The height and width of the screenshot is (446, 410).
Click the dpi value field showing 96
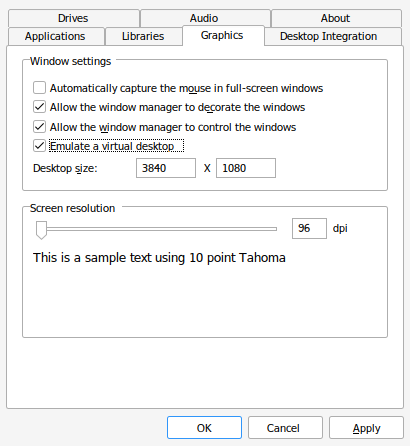309,228
